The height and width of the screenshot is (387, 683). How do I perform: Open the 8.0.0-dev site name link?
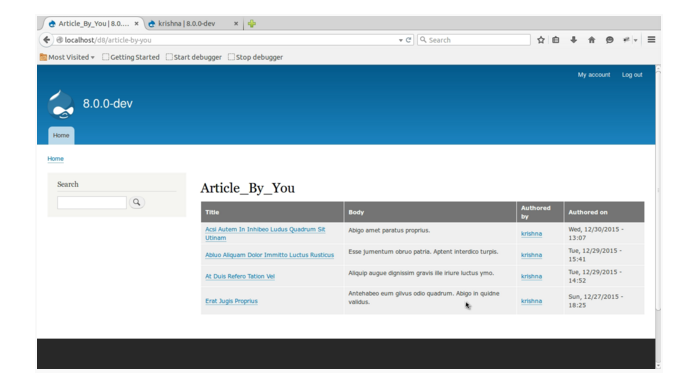tap(108, 104)
